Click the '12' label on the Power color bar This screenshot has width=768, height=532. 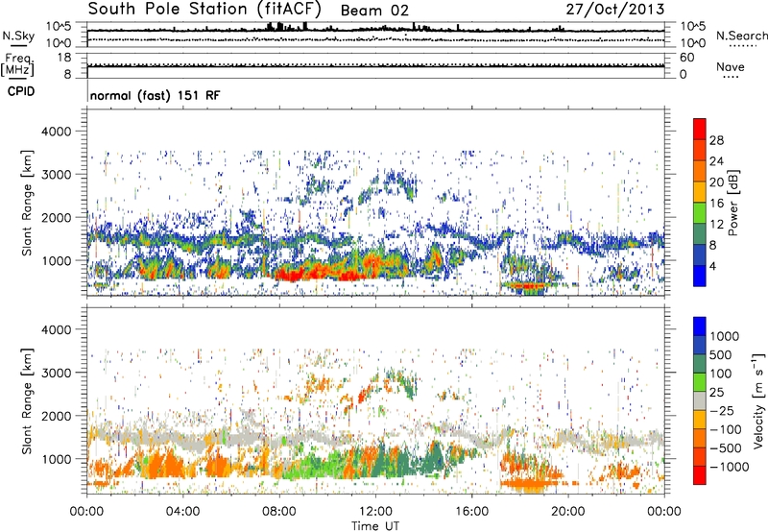click(716, 225)
